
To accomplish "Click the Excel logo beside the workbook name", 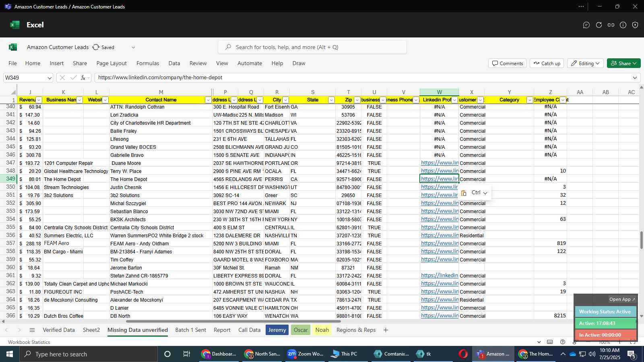I will [13, 47].
